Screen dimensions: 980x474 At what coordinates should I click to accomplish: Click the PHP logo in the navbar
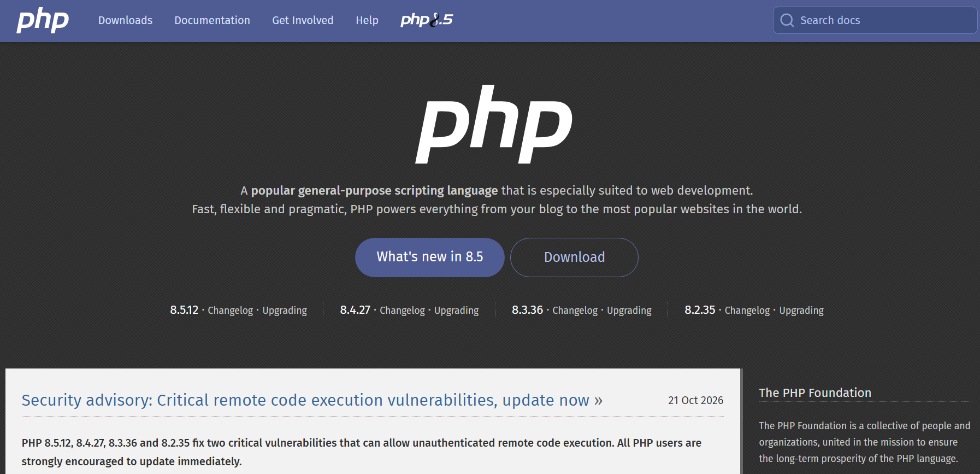coord(43,20)
